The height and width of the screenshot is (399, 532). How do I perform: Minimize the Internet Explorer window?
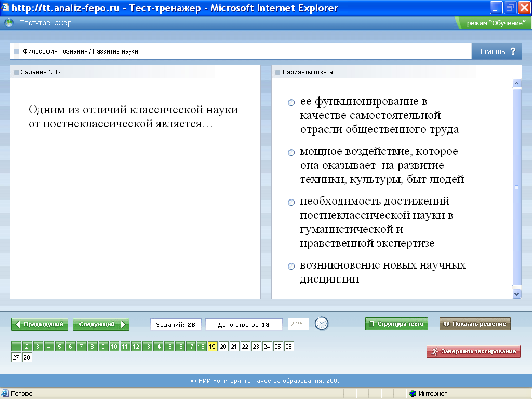496,7
